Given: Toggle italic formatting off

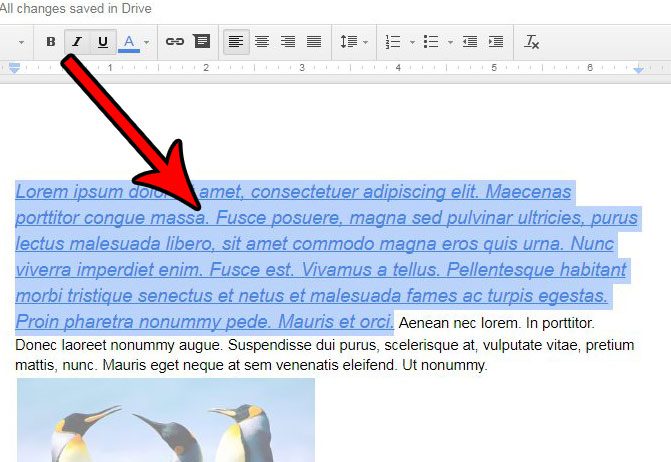Looking at the screenshot, I should [77, 42].
